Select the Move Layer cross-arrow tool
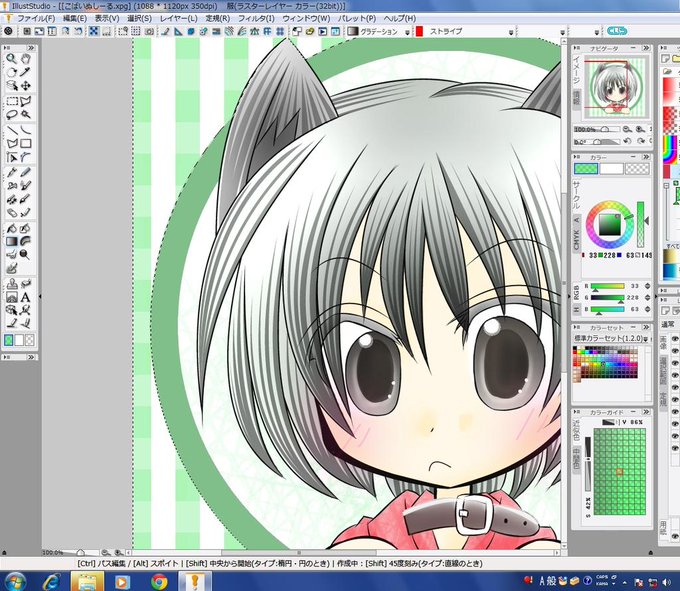The height and width of the screenshot is (591, 680). click(x=26, y=85)
